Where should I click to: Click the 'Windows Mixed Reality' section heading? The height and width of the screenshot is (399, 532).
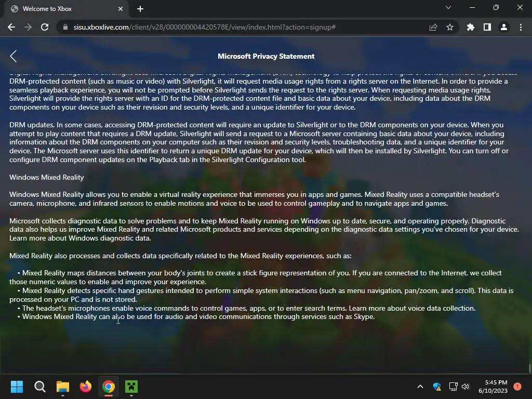[46, 177]
